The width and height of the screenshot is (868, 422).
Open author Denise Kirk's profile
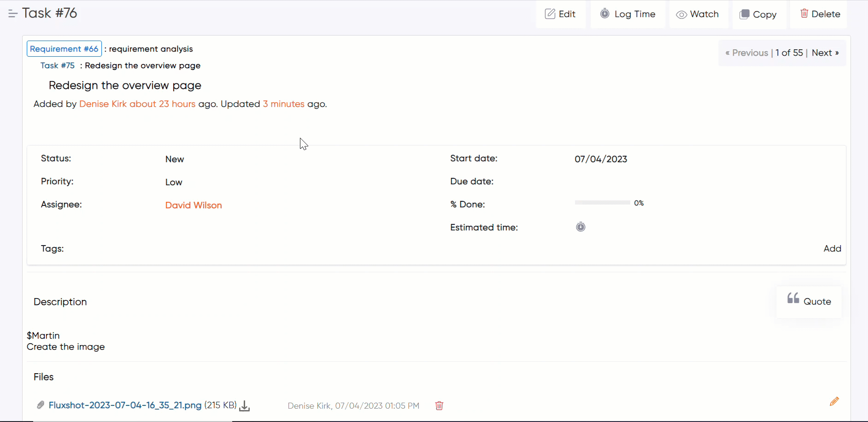click(103, 104)
